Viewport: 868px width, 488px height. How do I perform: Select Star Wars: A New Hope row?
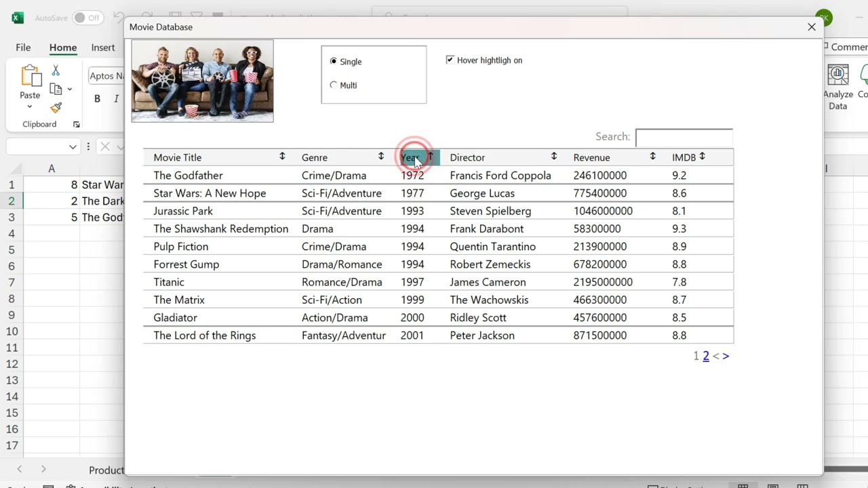[438, 193]
